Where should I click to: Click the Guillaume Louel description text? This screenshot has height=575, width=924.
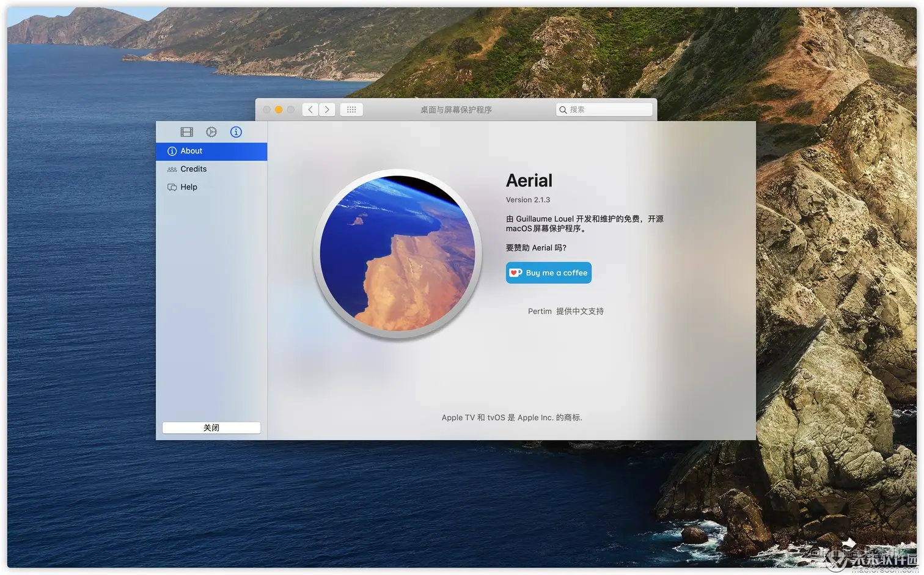[x=585, y=224]
